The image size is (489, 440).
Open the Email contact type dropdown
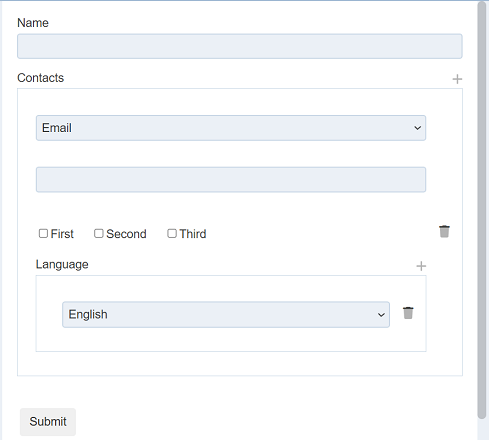tap(231, 128)
